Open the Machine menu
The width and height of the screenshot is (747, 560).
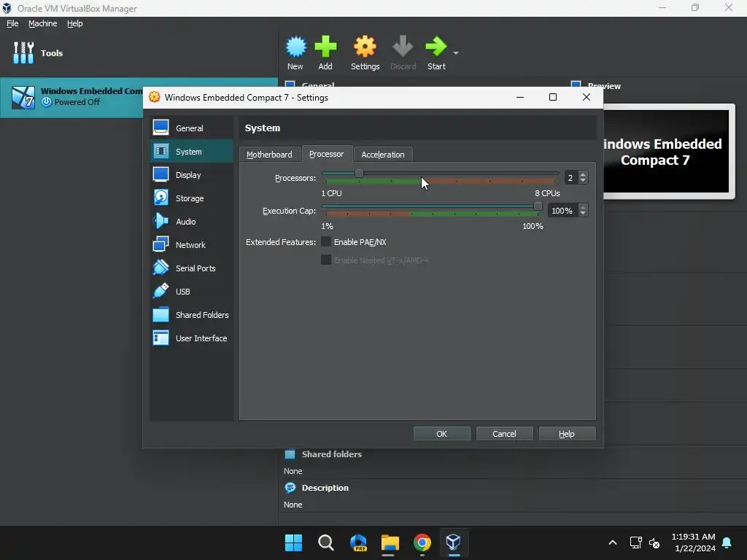pyautogui.click(x=42, y=23)
